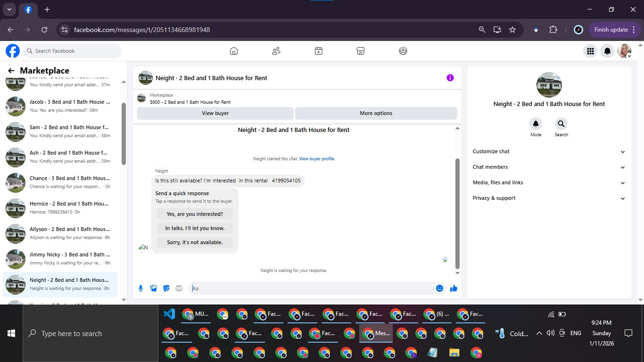Image resolution: width=644 pixels, height=362 pixels.
Task: Click the Messenger taskbar Chrome window
Action: pos(376,333)
